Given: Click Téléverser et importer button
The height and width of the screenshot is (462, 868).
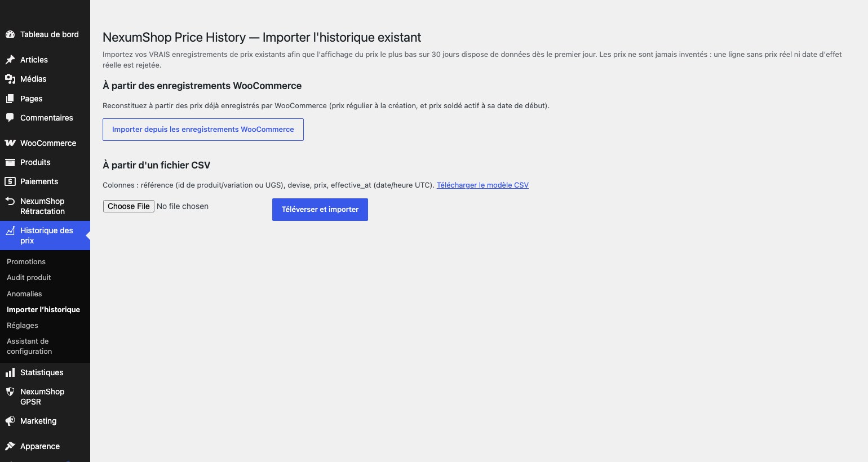Looking at the screenshot, I should click(x=320, y=210).
